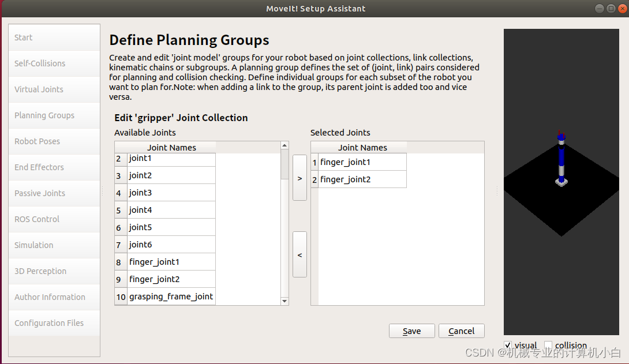The image size is (629, 364).
Task: Add selected joint using the '>' arrow button
Action: pyautogui.click(x=299, y=178)
